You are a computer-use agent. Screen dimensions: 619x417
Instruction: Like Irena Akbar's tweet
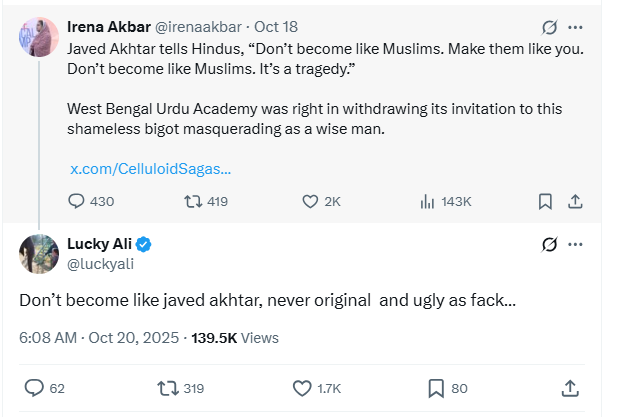pos(310,201)
